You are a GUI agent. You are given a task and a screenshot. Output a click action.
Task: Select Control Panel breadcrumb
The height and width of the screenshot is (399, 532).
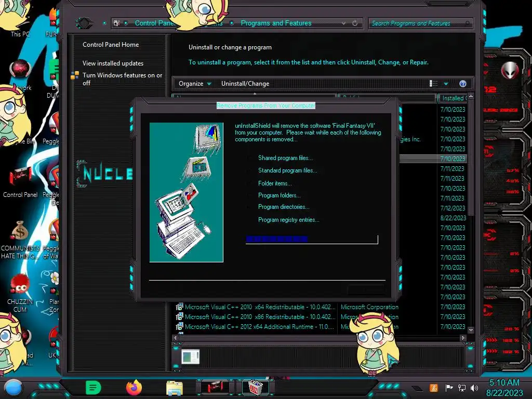[154, 23]
